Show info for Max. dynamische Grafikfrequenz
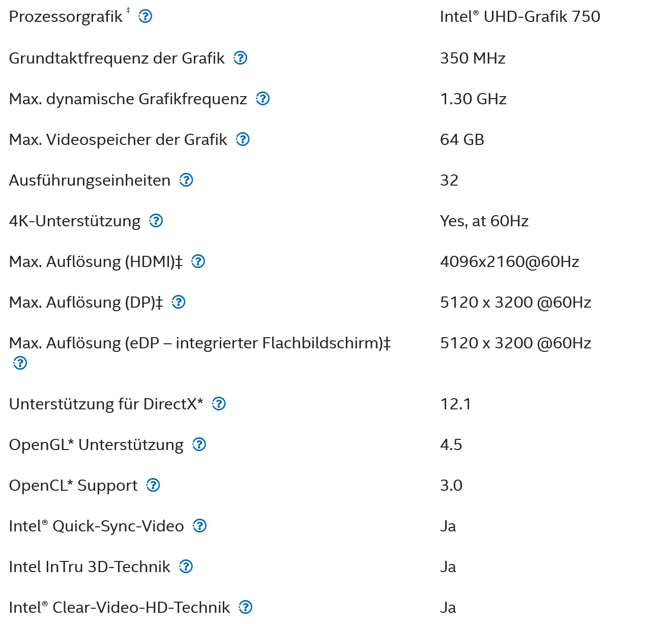The image size is (672, 624). [x=263, y=99]
